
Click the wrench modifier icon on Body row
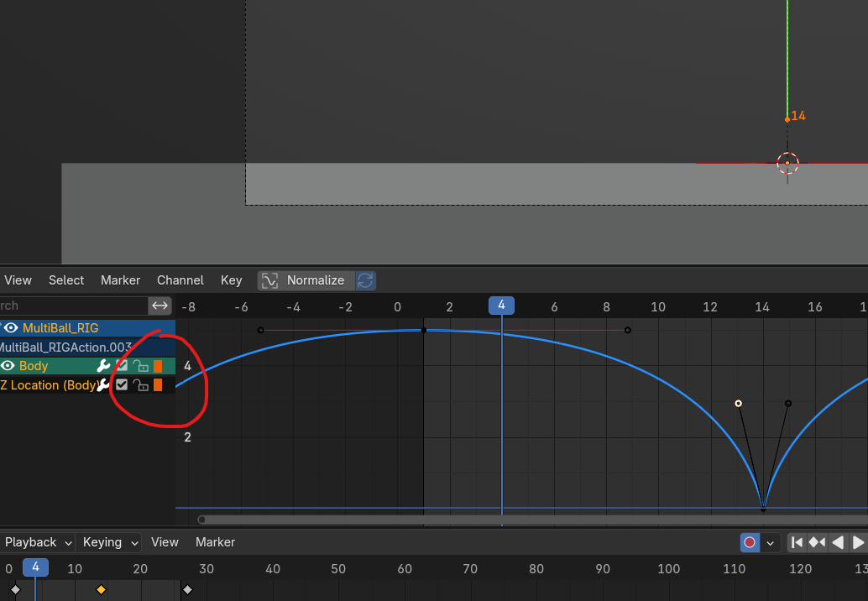pyautogui.click(x=103, y=366)
